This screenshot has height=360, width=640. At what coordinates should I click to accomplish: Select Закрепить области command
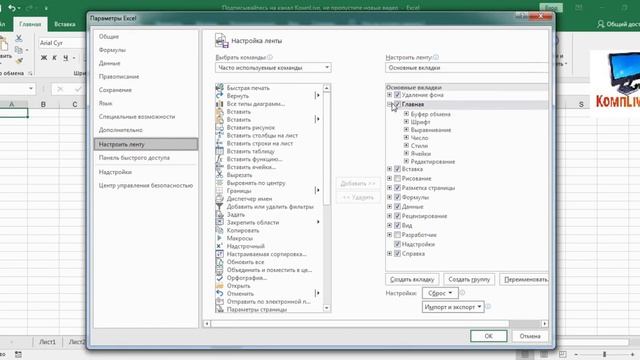pos(269,222)
